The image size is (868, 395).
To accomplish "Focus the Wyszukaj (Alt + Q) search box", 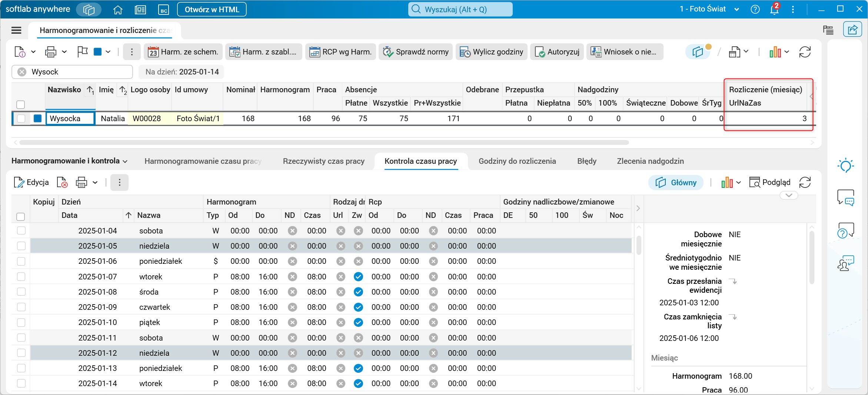I will tap(460, 10).
